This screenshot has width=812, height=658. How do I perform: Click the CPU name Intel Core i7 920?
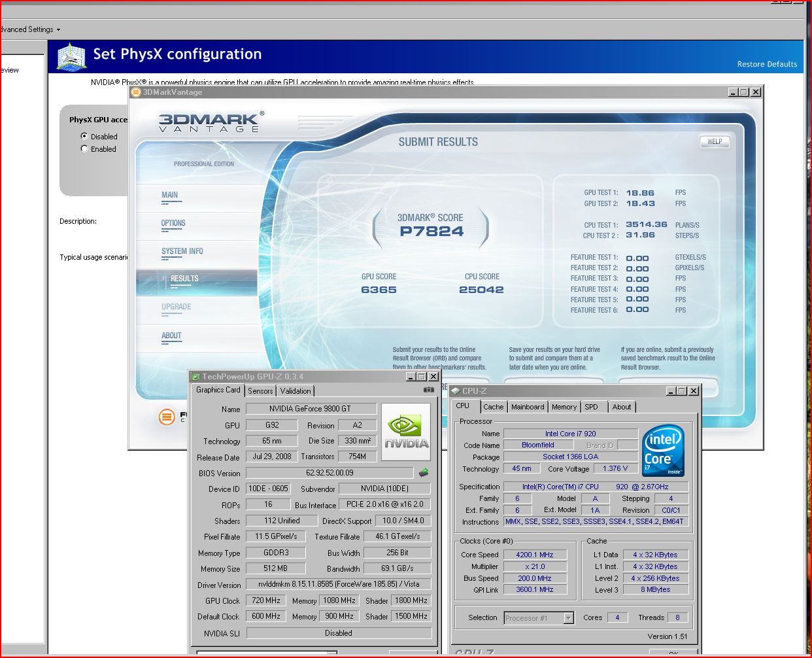tap(570, 434)
